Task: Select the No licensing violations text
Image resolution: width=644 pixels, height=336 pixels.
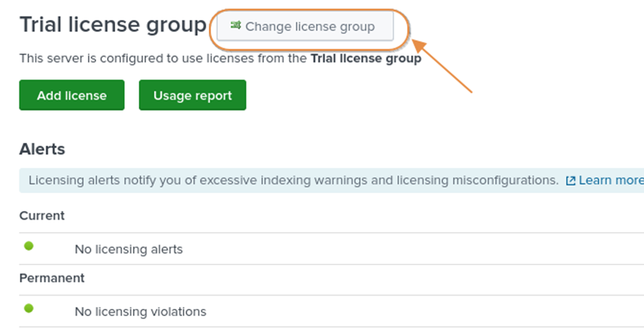Action: click(x=140, y=312)
